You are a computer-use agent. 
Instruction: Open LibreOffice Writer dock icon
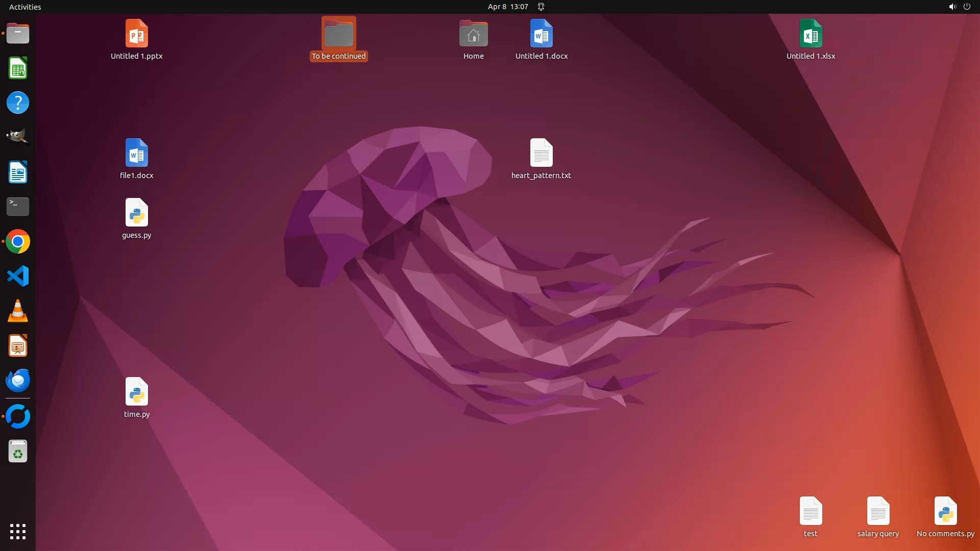18,172
